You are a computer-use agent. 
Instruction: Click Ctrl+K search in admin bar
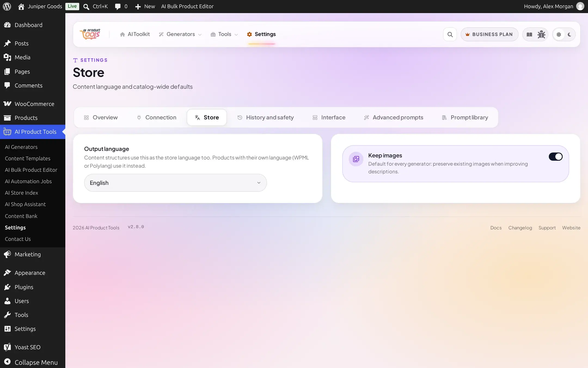(96, 6)
